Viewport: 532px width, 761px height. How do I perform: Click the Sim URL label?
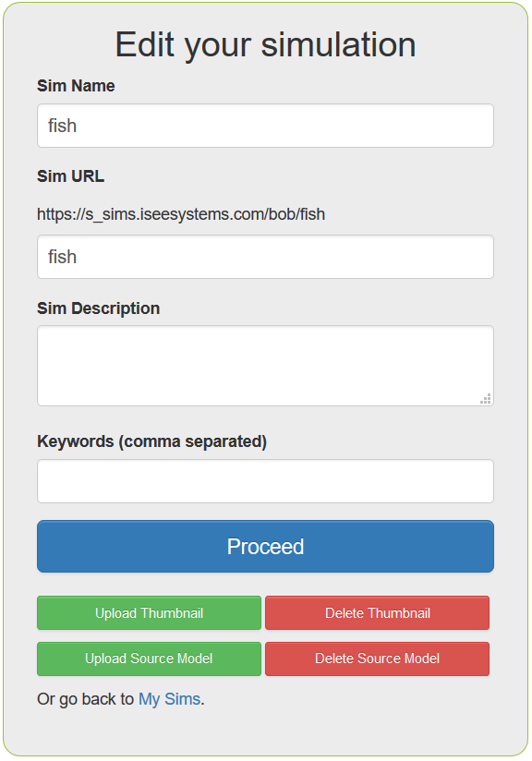[x=71, y=176]
